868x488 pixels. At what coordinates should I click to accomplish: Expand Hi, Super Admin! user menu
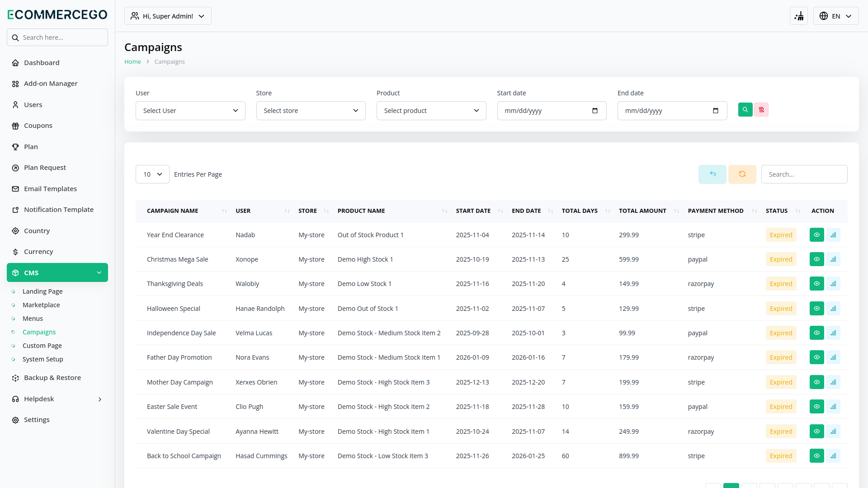168,16
